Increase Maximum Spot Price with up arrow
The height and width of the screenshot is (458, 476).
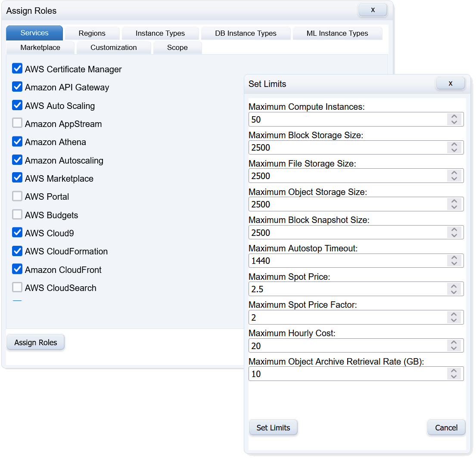click(454, 286)
